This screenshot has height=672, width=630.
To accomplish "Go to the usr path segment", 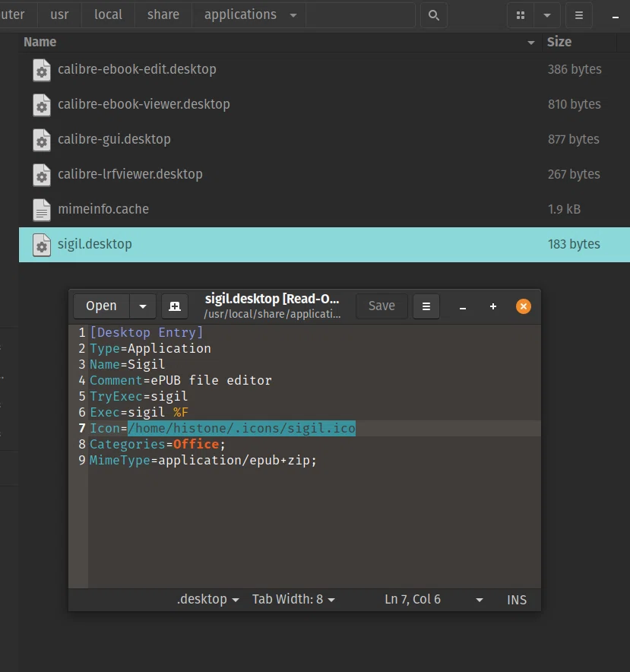I will click(x=59, y=14).
